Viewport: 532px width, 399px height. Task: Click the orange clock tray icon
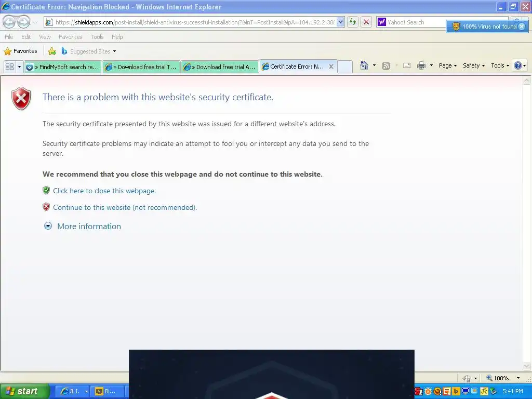pyautogui.click(x=428, y=392)
